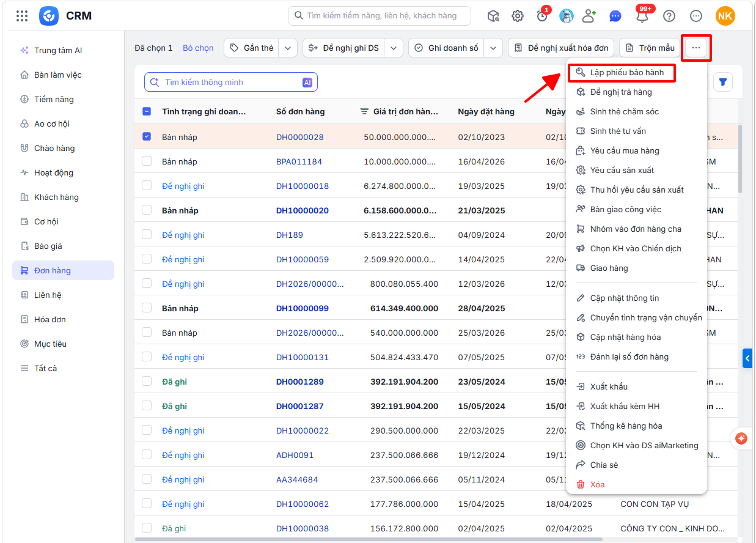The height and width of the screenshot is (543, 756).
Task: Open the more actions ellipsis button
Action: 696,48
